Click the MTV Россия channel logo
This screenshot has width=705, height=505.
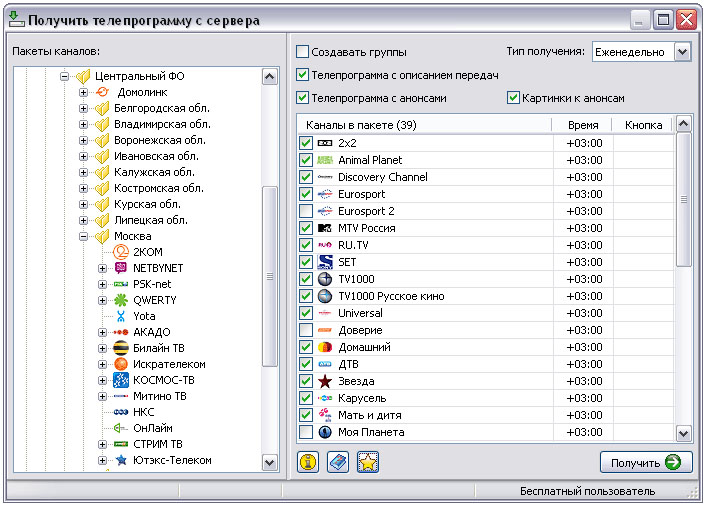(325, 228)
